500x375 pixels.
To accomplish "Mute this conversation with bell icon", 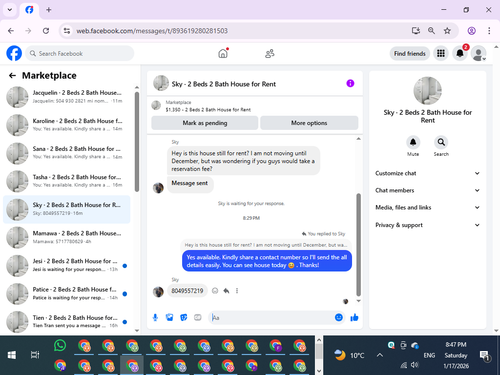I will point(413,142).
